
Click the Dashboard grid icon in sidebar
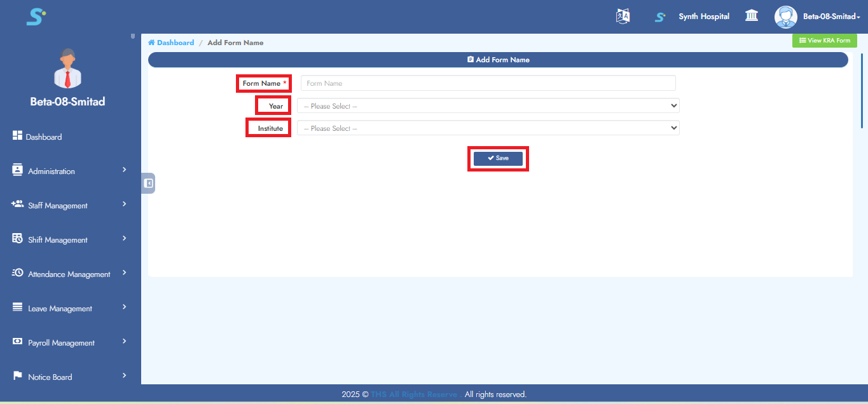(18, 136)
